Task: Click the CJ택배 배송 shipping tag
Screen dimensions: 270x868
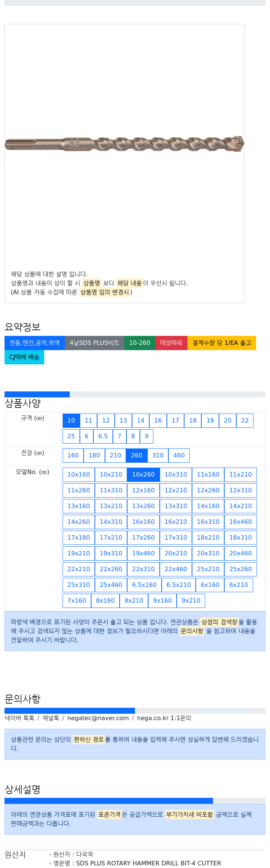Action: 24,357
